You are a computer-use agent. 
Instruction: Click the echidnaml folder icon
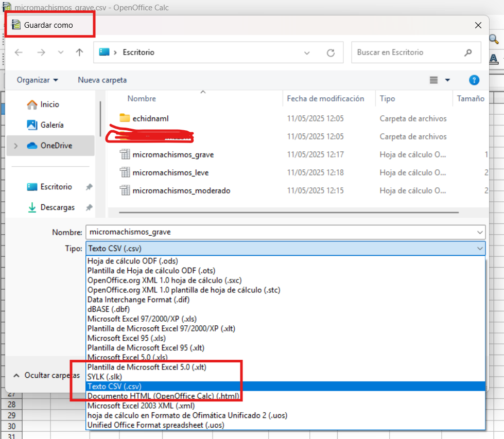click(125, 118)
